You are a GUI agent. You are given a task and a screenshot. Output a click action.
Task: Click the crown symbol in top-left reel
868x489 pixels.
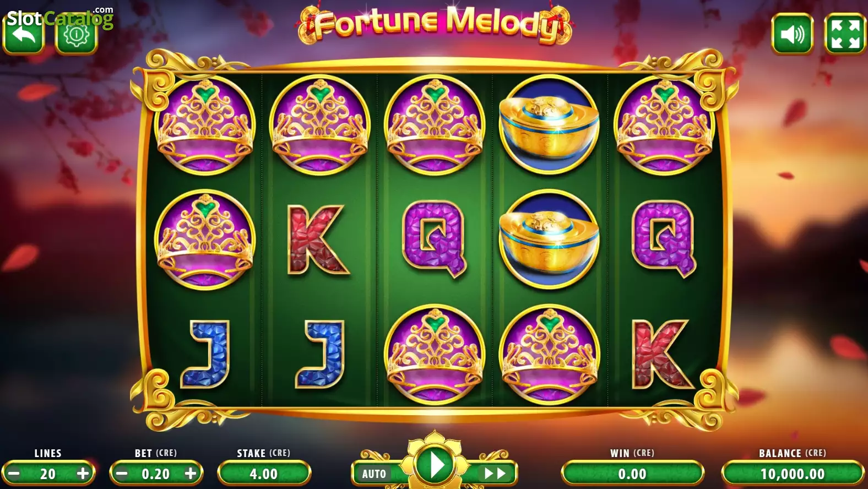(205, 125)
